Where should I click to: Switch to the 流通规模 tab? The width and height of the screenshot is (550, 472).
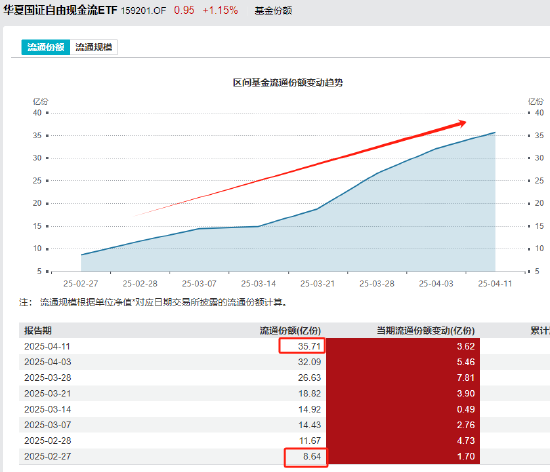(x=94, y=47)
